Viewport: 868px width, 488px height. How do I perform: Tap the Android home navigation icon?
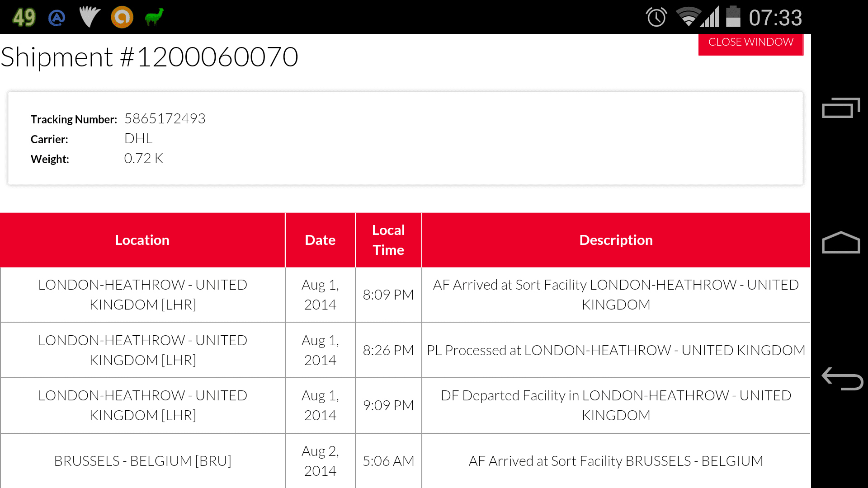click(841, 243)
